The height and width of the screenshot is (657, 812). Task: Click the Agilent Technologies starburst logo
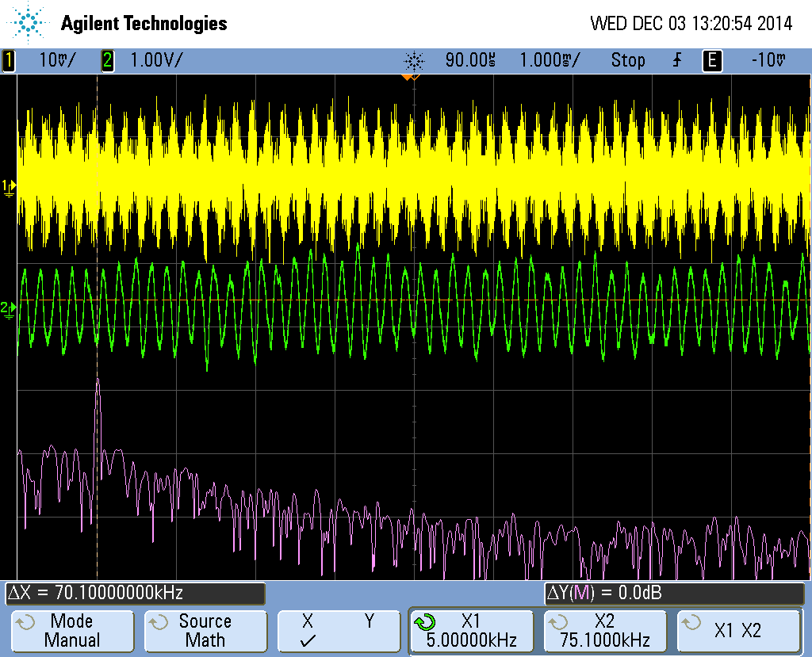[x=30, y=23]
